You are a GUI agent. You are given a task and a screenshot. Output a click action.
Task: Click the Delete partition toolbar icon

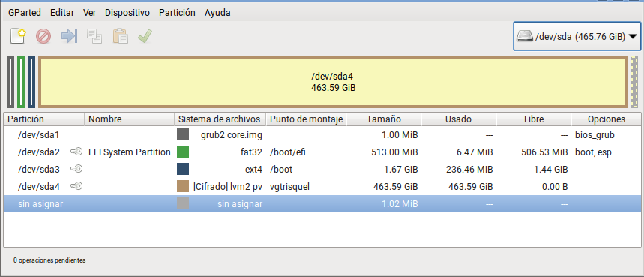(43, 36)
